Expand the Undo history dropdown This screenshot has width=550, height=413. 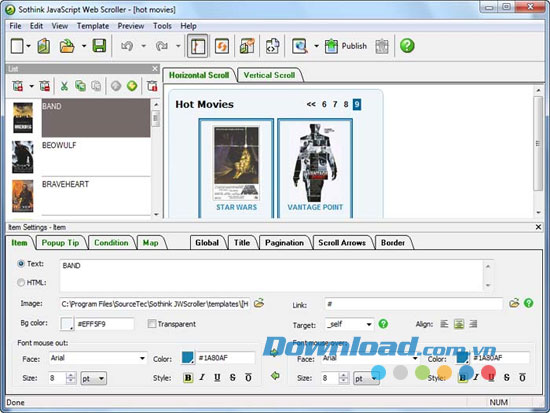click(x=143, y=46)
